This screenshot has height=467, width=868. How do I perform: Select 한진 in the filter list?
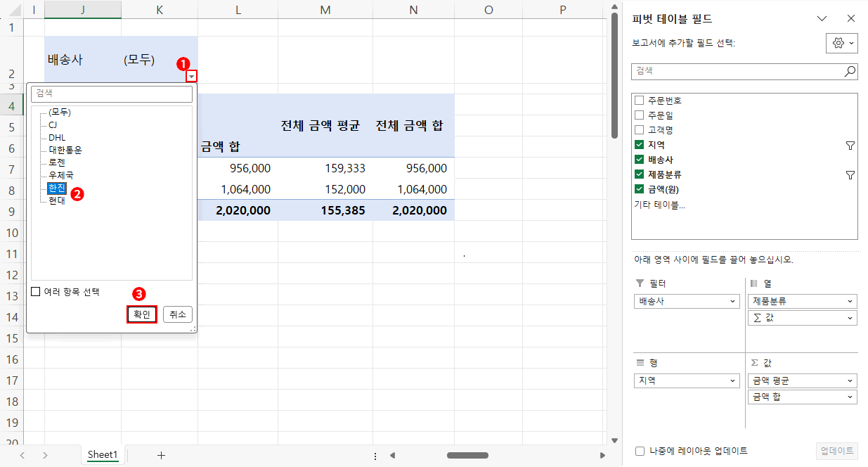pos(58,187)
